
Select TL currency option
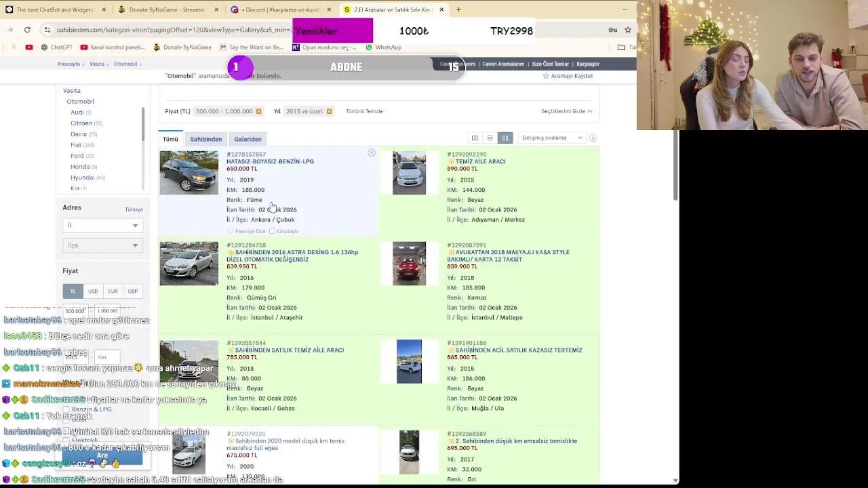(73, 291)
